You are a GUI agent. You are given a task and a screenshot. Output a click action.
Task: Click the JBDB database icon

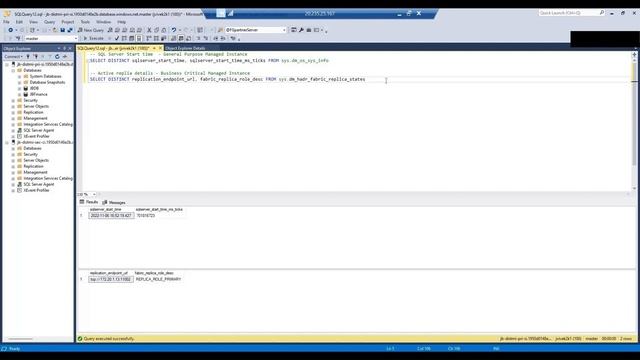click(26, 89)
